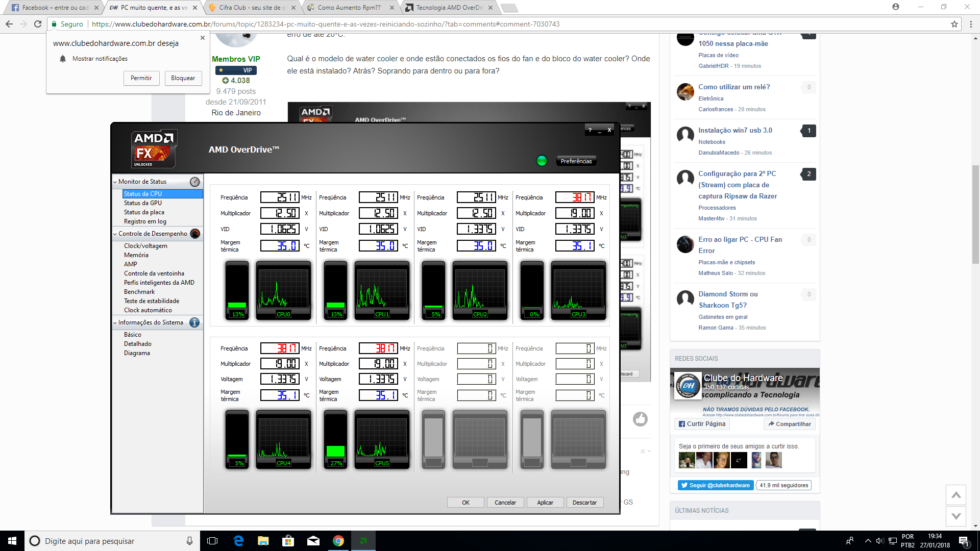Click the AMD FX Unlocked logo

pos(154,149)
